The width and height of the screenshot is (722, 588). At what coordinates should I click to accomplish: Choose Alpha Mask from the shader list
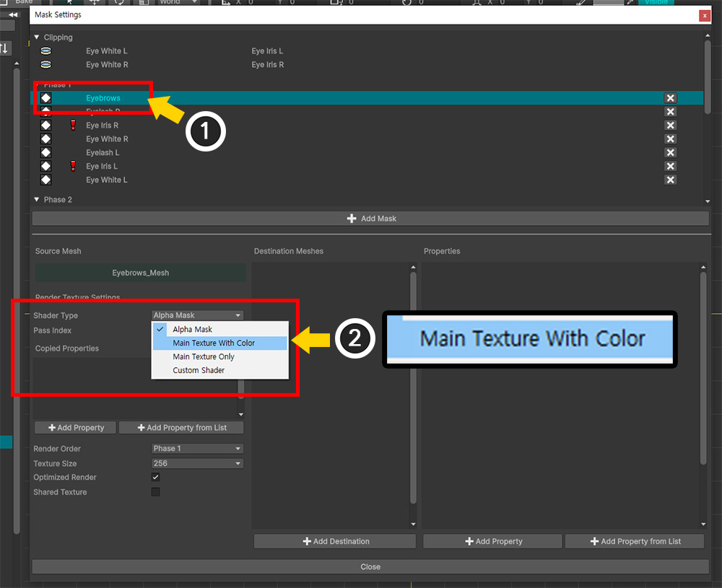(x=220, y=330)
